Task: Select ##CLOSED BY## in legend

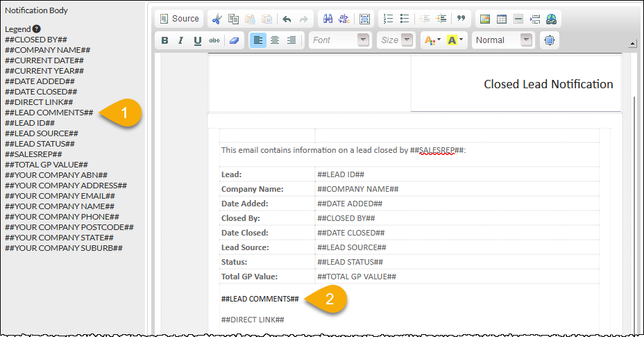Action: tap(36, 40)
